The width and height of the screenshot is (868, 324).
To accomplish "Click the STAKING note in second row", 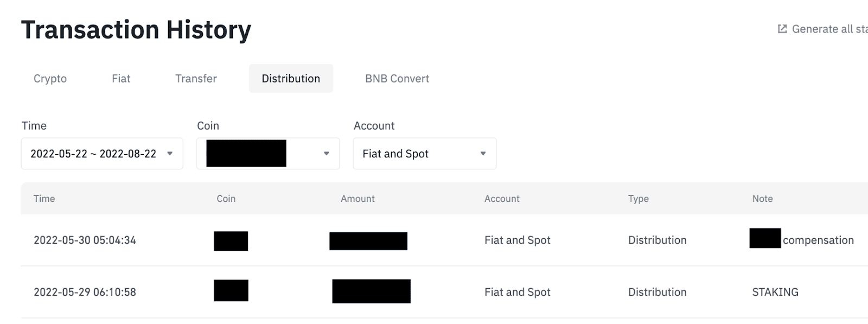I will pyautogui.click(x=775, y=292).
